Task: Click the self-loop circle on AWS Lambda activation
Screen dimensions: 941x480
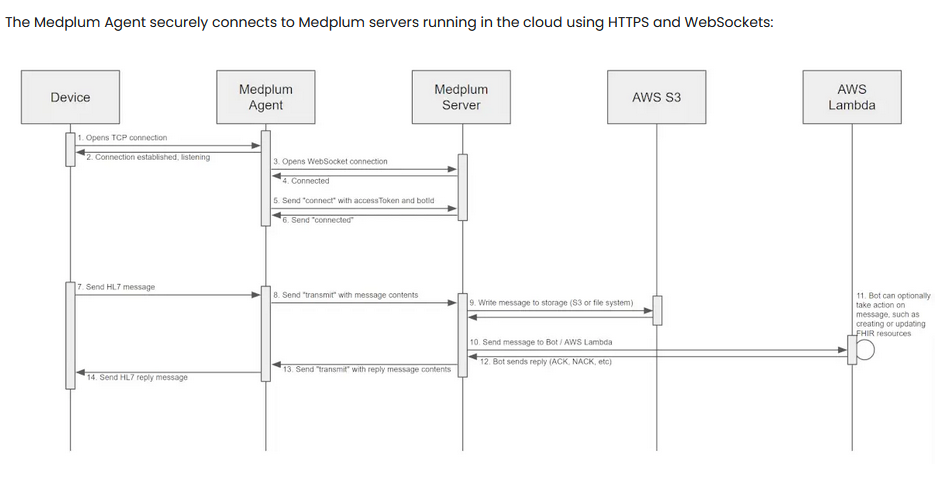Action: point(865,350)
